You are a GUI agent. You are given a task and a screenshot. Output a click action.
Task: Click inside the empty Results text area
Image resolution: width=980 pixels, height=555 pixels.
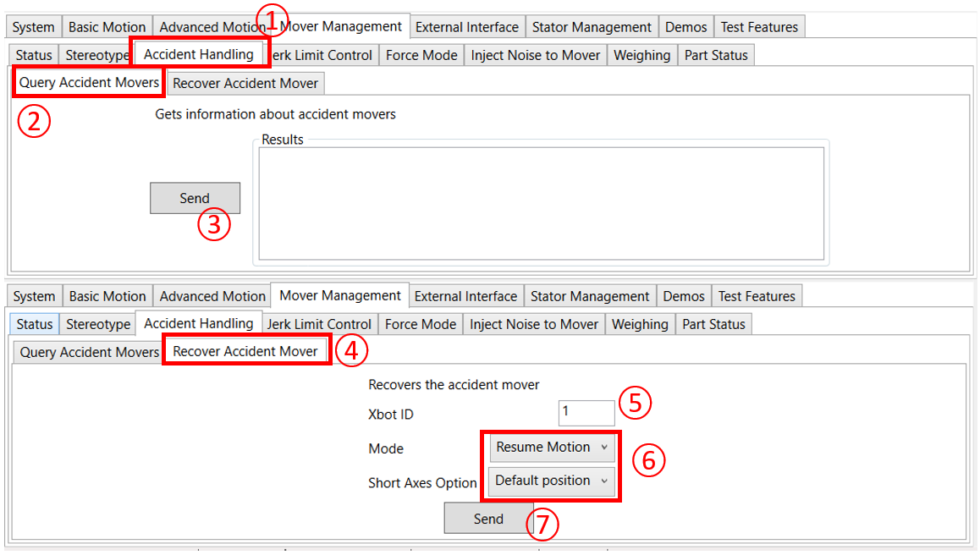(x=541, y=203)
